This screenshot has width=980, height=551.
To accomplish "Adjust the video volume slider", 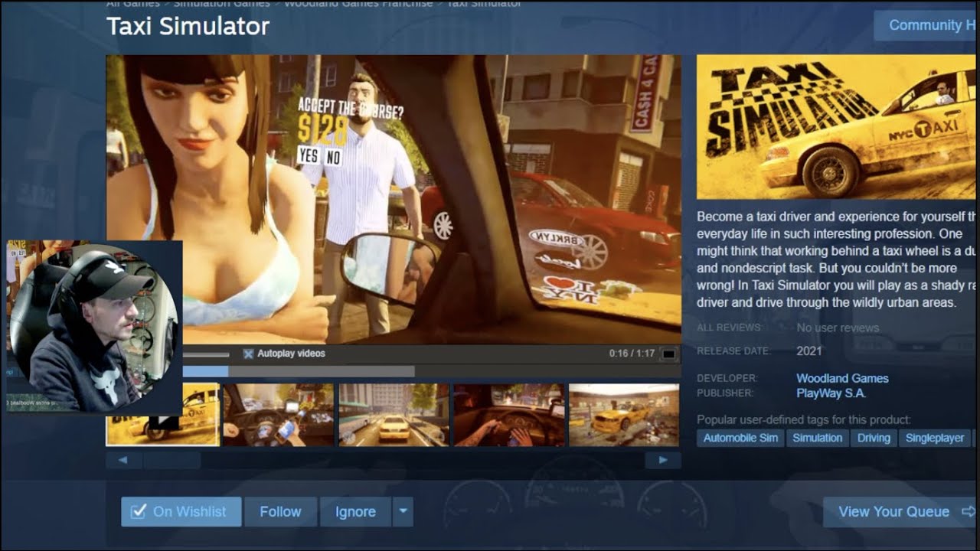I will point(205,354).
